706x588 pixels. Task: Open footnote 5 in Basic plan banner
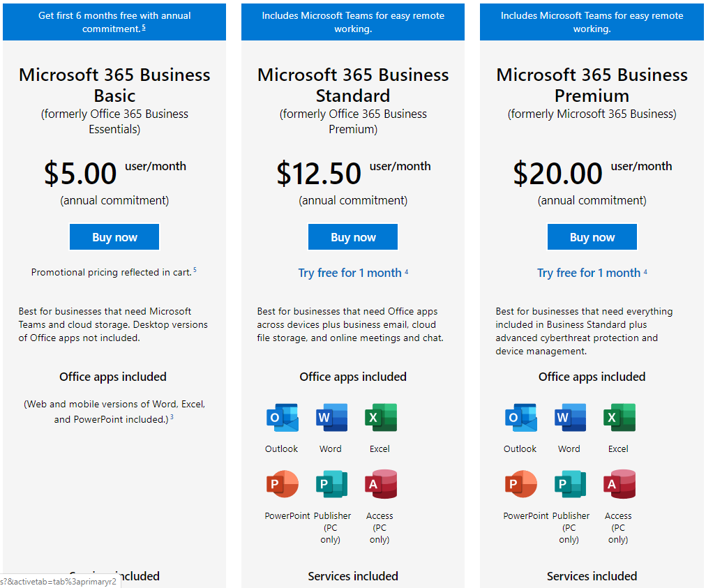[144, 27]
